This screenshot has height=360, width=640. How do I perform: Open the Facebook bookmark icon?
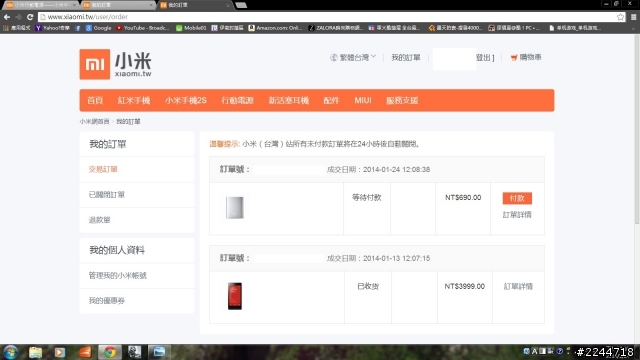coord(78,28)
